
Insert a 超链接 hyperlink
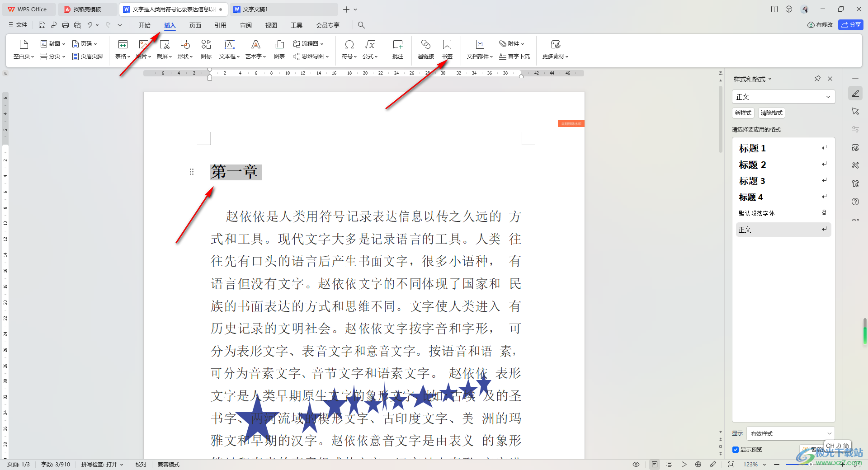[425, 49]
